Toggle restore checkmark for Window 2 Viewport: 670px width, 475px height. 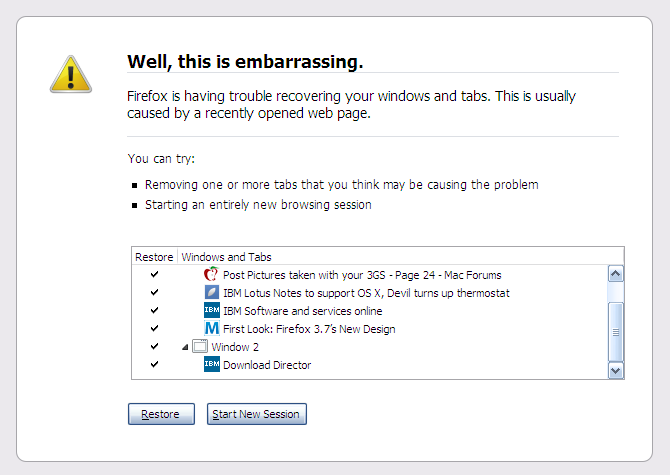tap(154, 346)
